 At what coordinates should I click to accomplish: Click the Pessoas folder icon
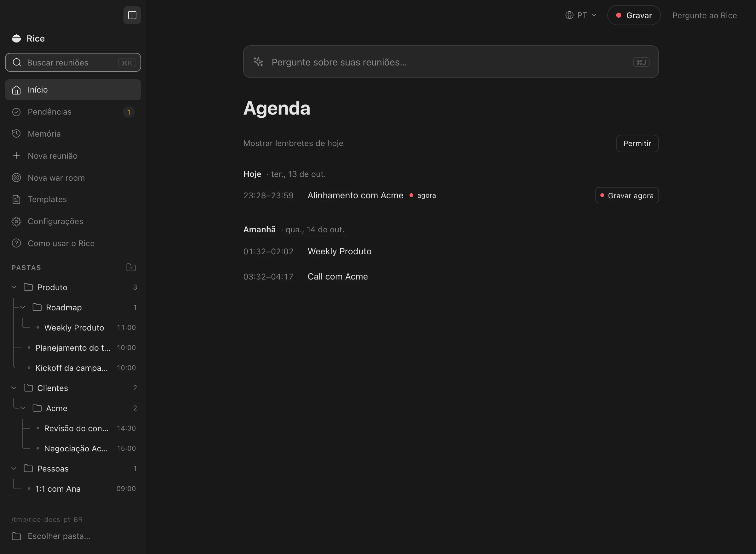coord(29,468)
